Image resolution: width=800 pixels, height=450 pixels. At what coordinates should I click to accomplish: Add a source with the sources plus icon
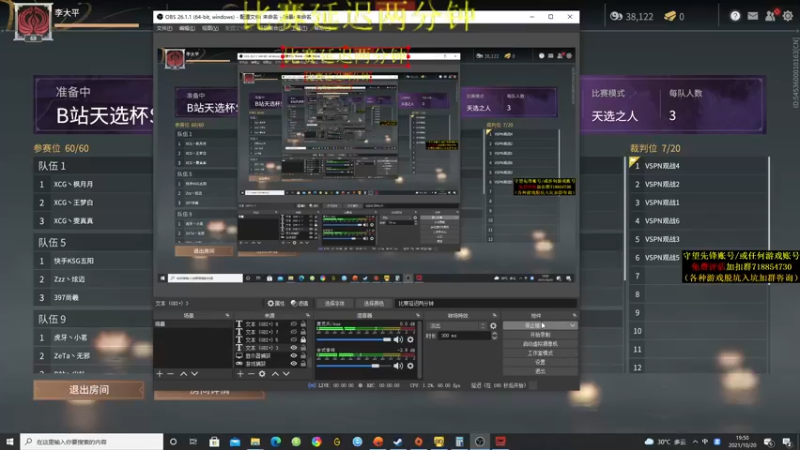click(x=240, y=374)
